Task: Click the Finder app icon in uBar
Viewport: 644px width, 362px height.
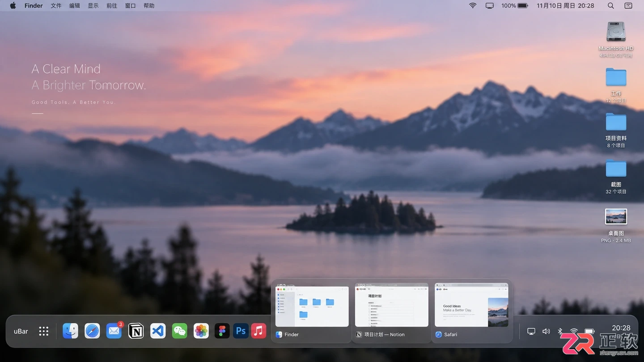Action: tap(70, 331)
